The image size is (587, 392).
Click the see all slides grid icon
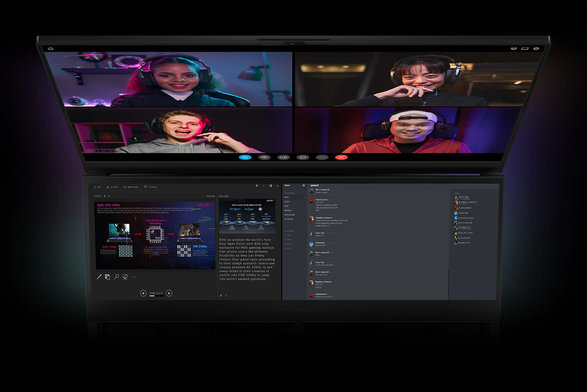(x=107, y=277)
